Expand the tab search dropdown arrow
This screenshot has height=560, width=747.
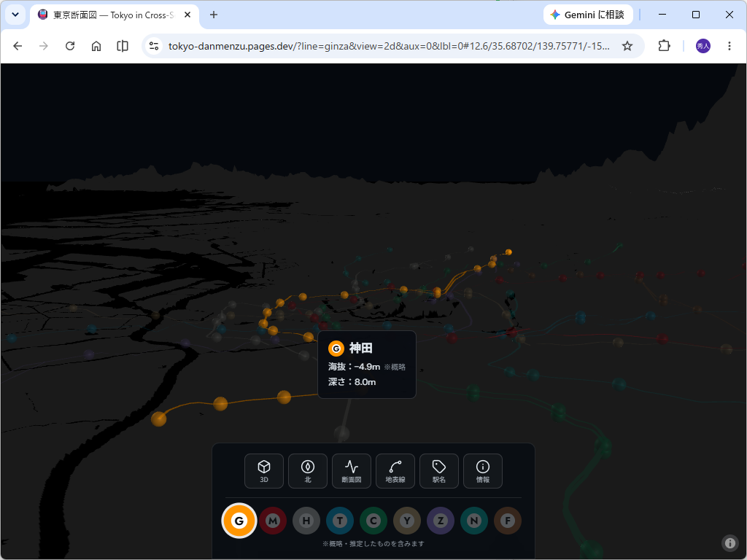pos(15,15)
